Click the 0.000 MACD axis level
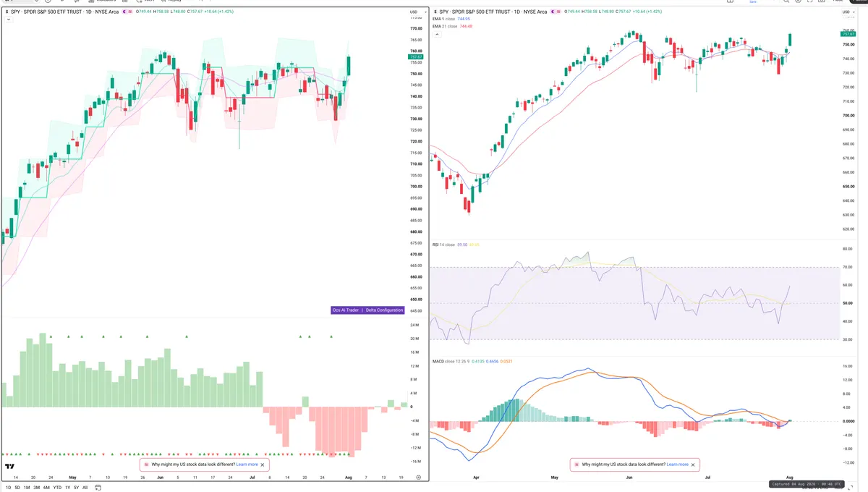Screen dimensions: 868x492 click(x=848, y=421)
